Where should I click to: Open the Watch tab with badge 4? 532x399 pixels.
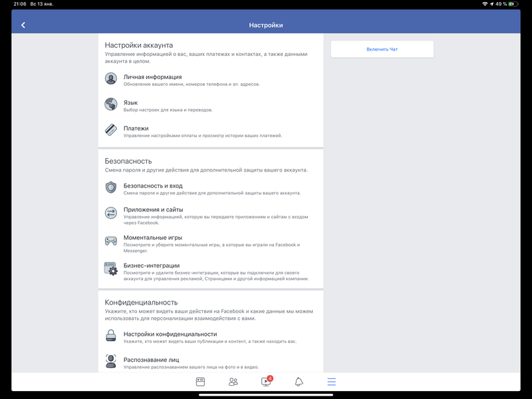[267, 381]
